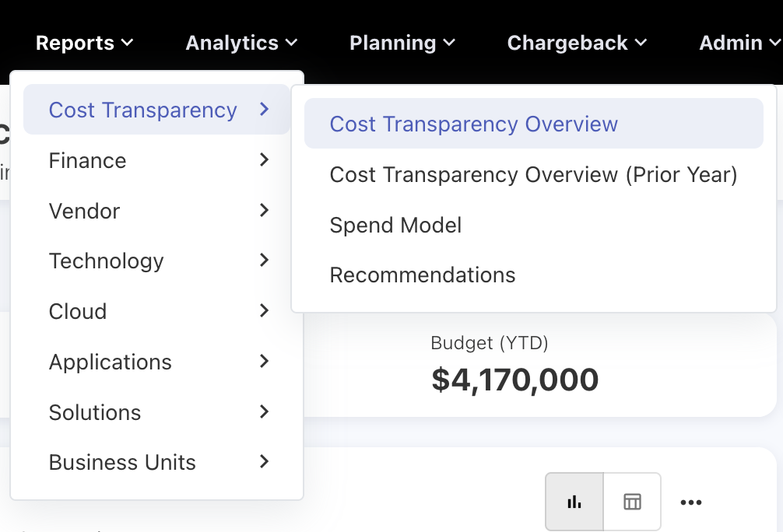This screenshot has width=783, height=532.
Task: Open the Technology submenu
Action: 156,261
